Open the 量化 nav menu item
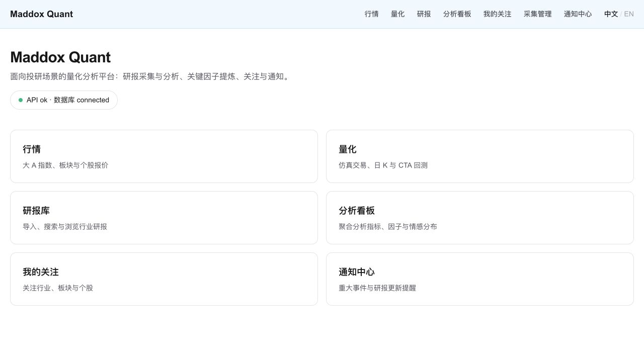644x362 pixels. pos(397,14)
